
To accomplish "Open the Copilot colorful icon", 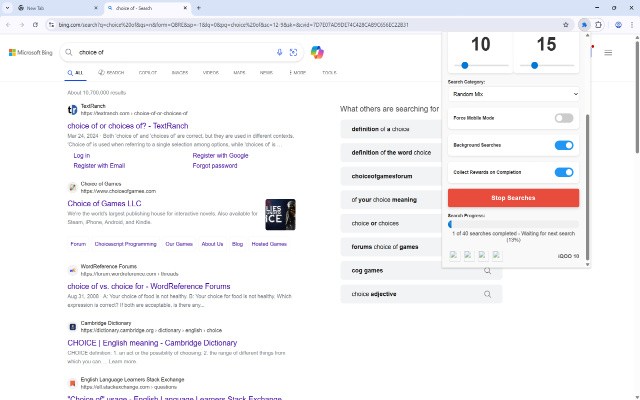I will (317, 52).
